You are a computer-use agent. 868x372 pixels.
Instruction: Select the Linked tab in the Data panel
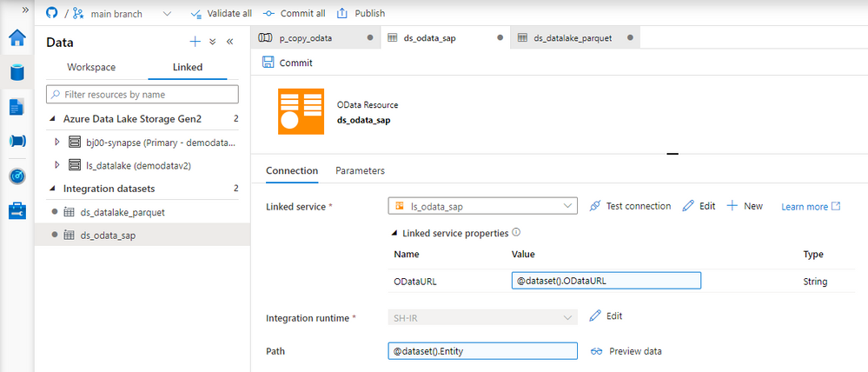tap(188, 67)
